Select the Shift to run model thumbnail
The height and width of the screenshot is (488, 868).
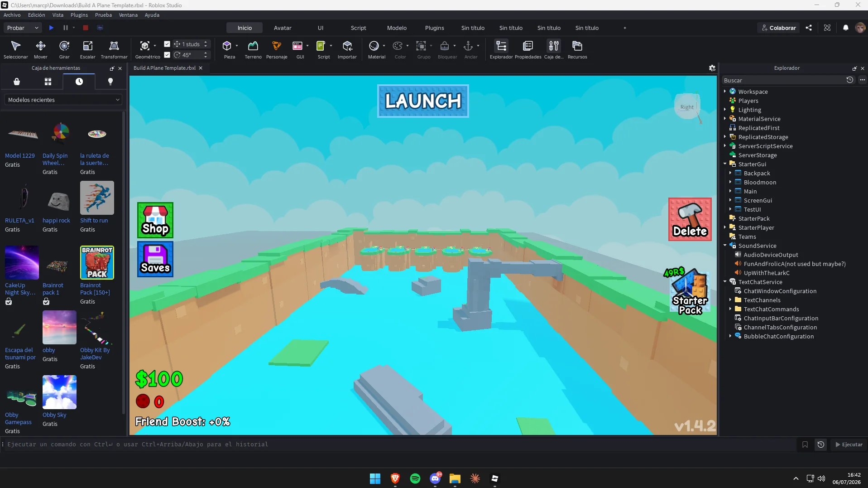click(x=97, y=198)
